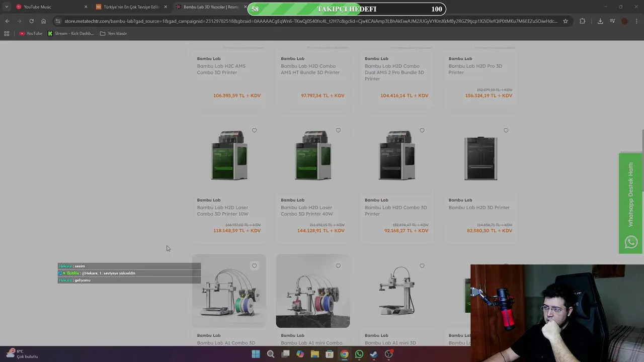Switch to the YouTube Music tab
The height and width of the screenshot is (362, 644).
click(50, 7)
